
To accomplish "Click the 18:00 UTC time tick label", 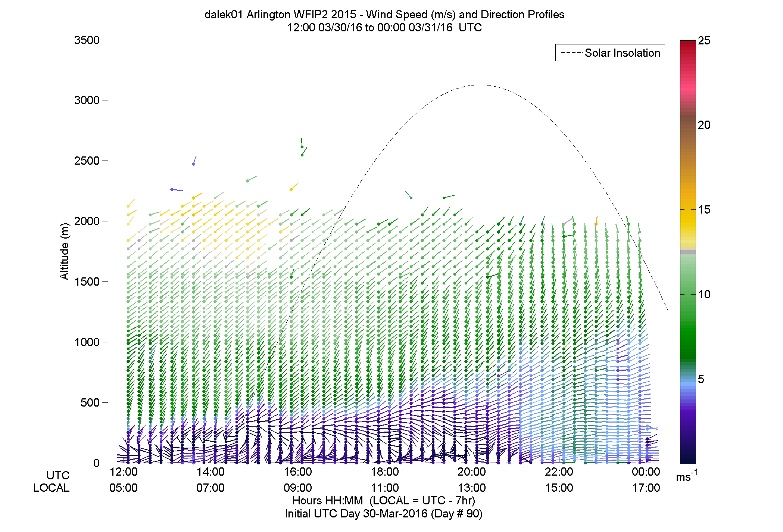I will coord(385,472).
